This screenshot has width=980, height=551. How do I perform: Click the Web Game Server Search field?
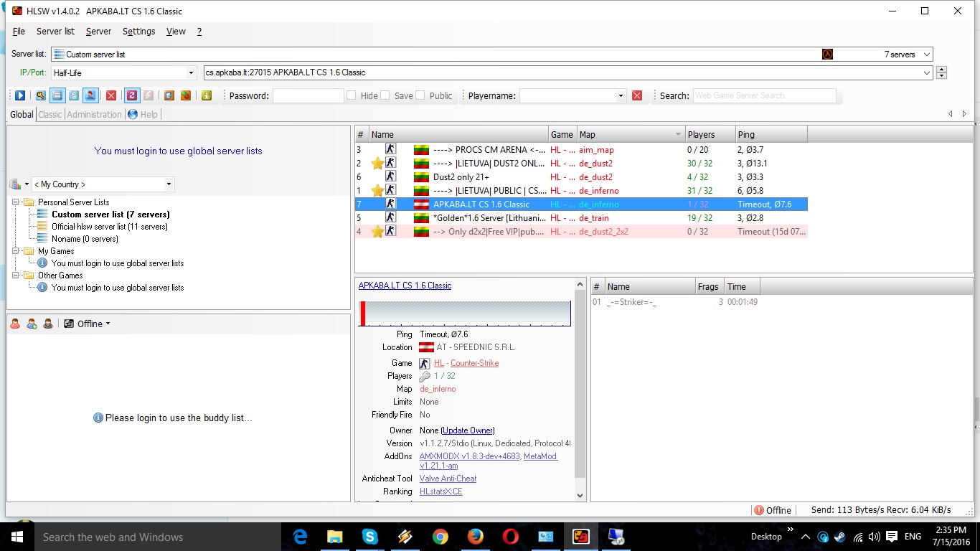click(x=764, y=95)
